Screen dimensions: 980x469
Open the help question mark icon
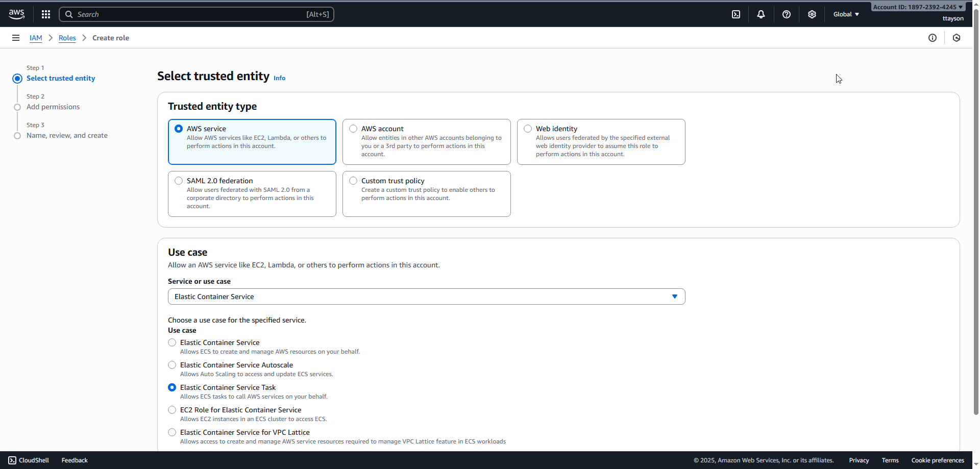[x=787, y=14]
